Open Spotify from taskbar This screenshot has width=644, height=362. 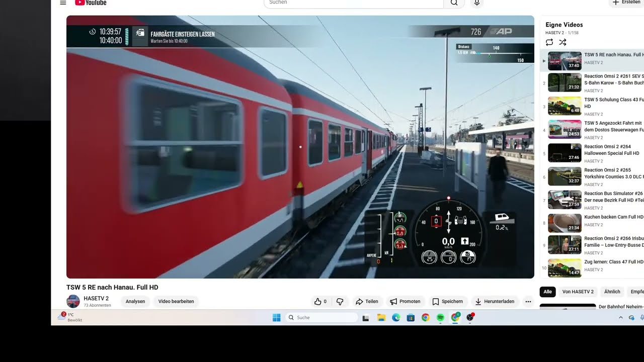tap(440, 317)
